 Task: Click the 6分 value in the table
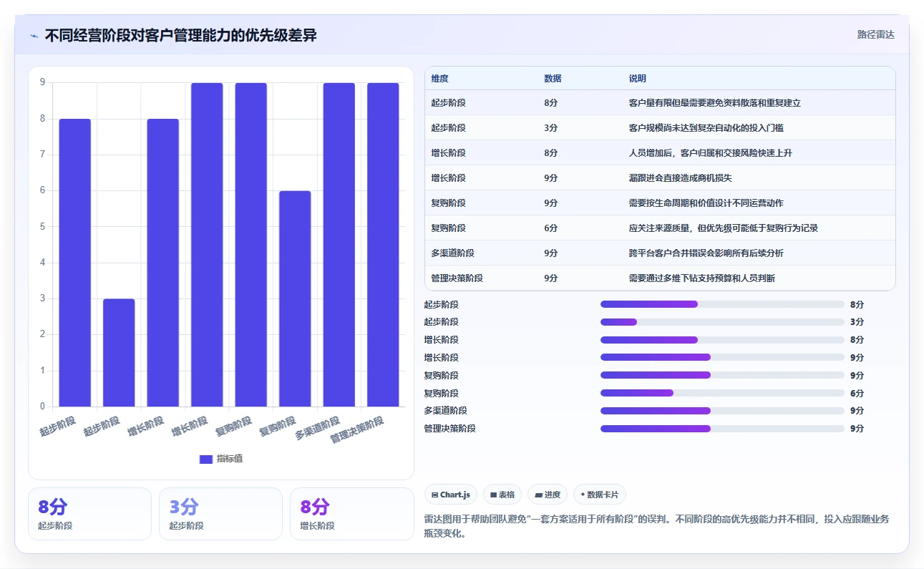point(550,228)
